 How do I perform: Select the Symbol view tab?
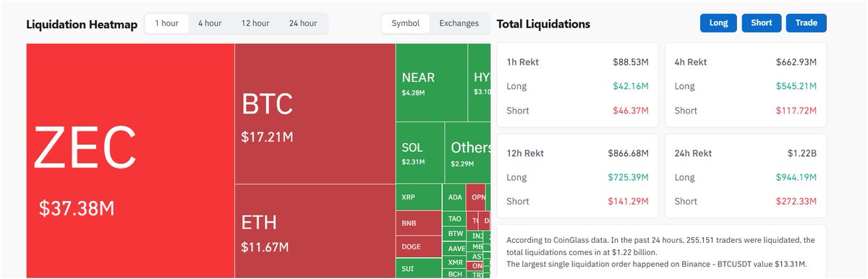[406, 23]
